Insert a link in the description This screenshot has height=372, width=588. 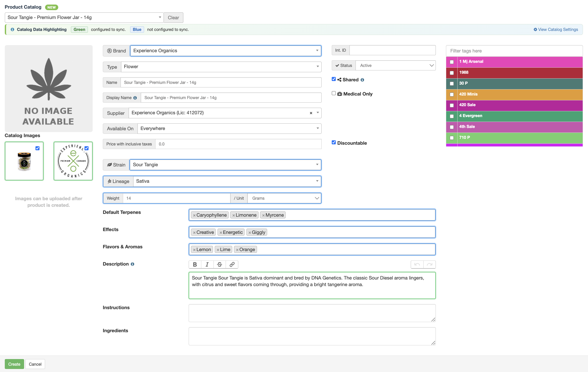232,265
